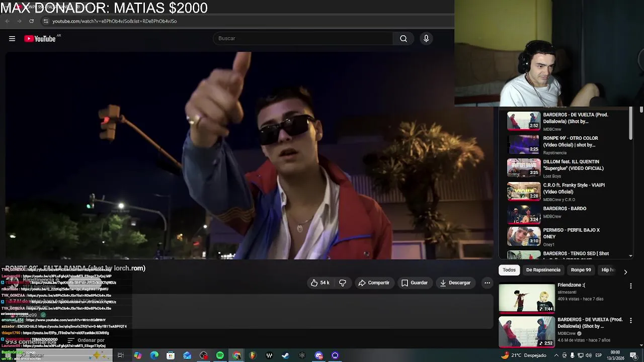Open the taskbar clock showing 00:00
This screenshot has width=644, height=362.
615,355
